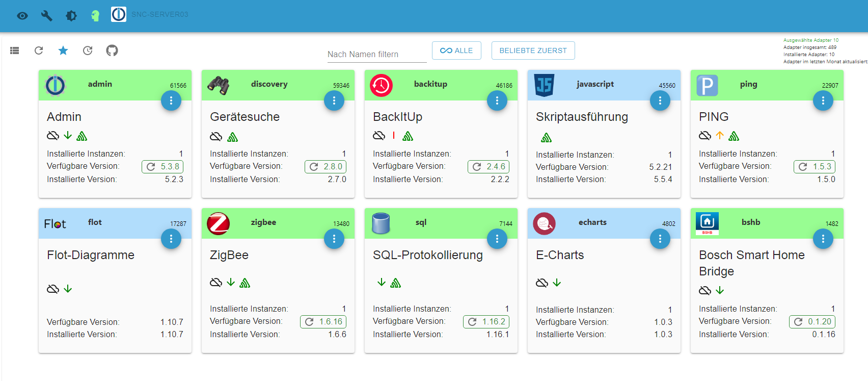The height and width of the screenshot is (381, 868).
Task: Click the crossed-out cloud icon on the E-Charts card
Action: 542,283
